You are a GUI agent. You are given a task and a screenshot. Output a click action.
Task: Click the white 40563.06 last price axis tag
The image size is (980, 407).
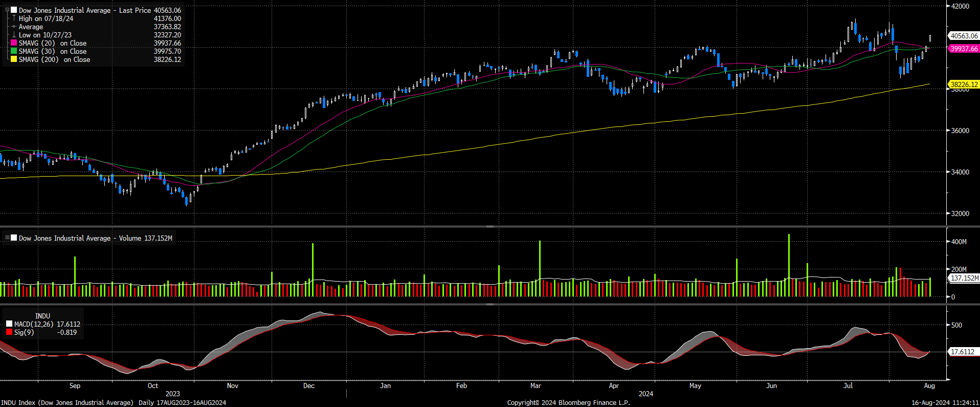point(964,36)
